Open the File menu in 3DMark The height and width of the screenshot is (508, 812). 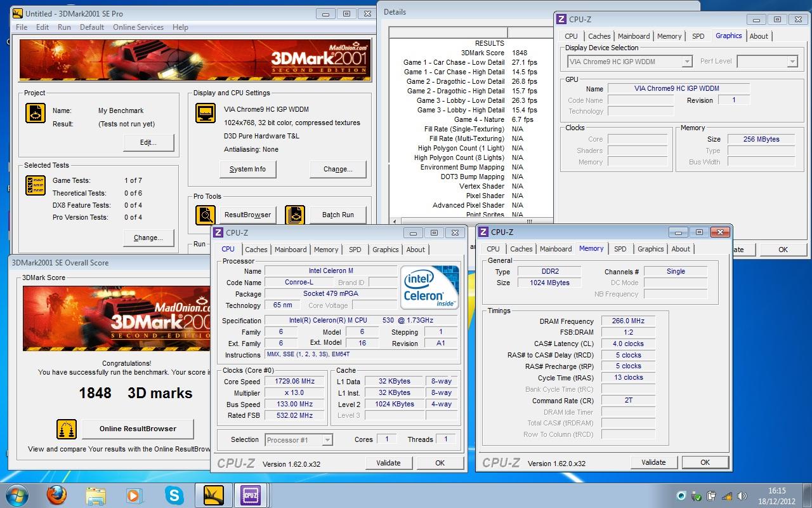click(x=22, y=27)
